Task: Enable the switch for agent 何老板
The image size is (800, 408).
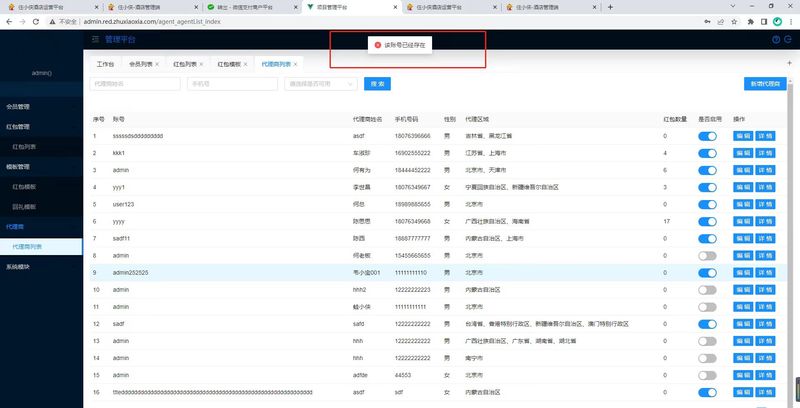Action: tap(707, 256)
